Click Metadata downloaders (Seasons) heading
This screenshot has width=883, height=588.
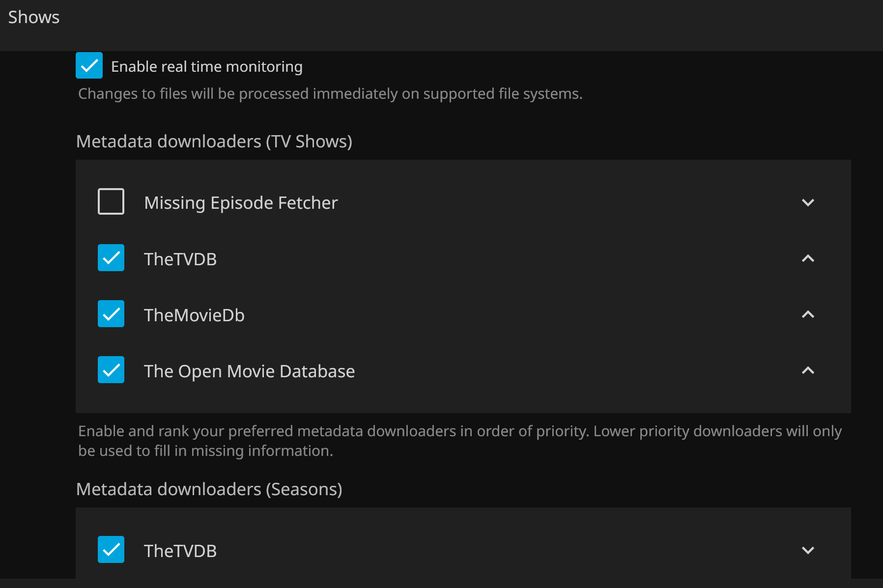(x=209, y=489)
